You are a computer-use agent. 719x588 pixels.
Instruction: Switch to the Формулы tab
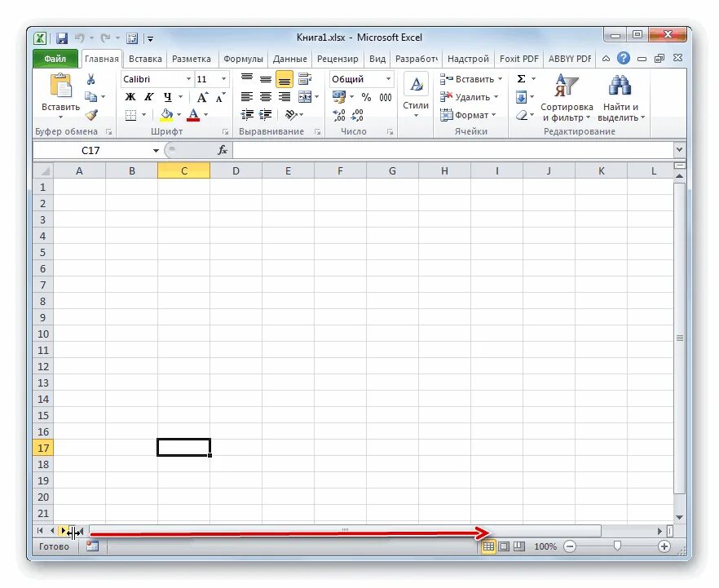point(243,59)
